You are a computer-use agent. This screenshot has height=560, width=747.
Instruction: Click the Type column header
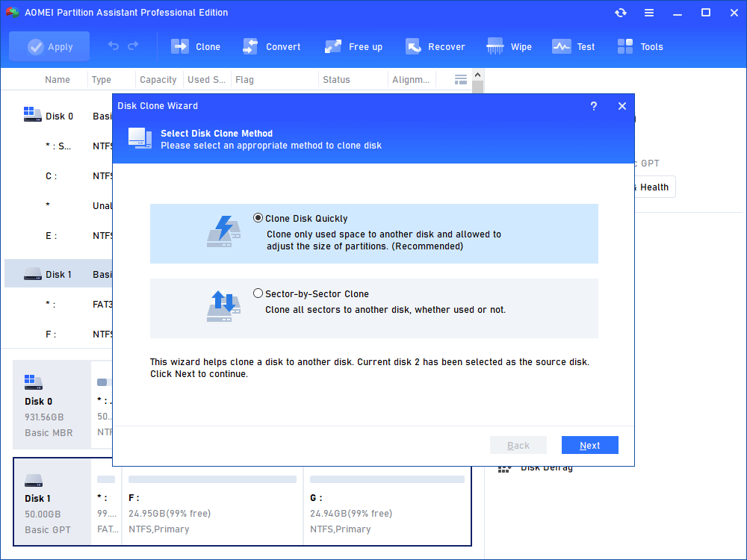coord(101,80)
